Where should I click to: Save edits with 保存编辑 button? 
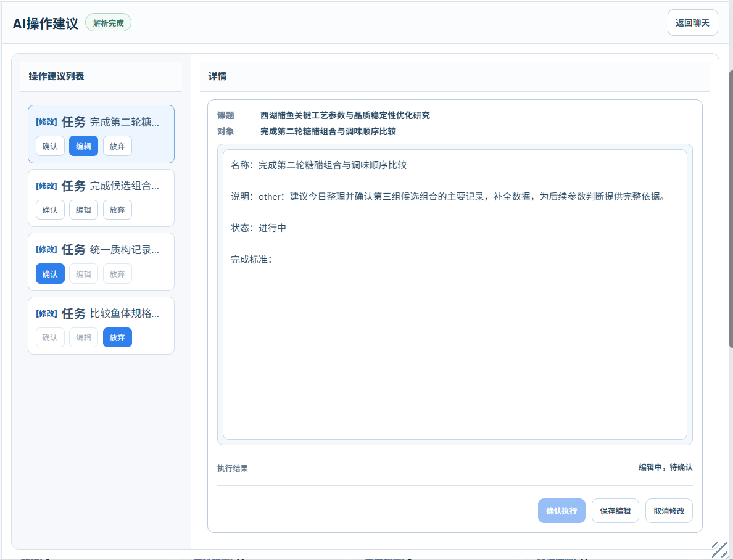(615, 511)
